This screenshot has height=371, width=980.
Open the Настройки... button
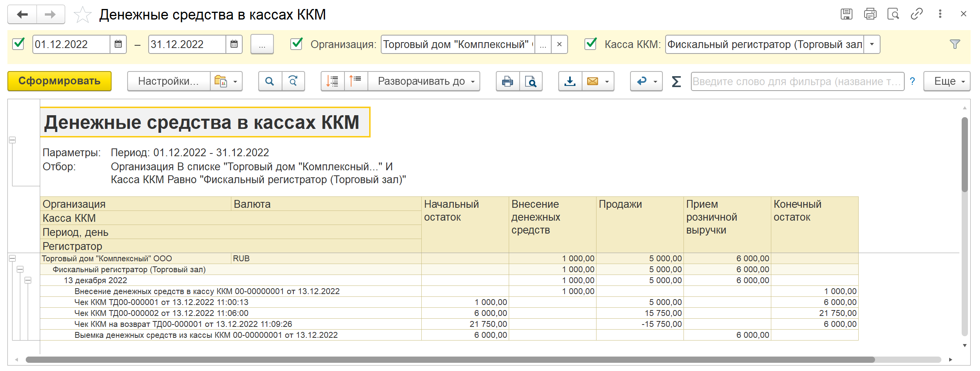tap(169, 81)
